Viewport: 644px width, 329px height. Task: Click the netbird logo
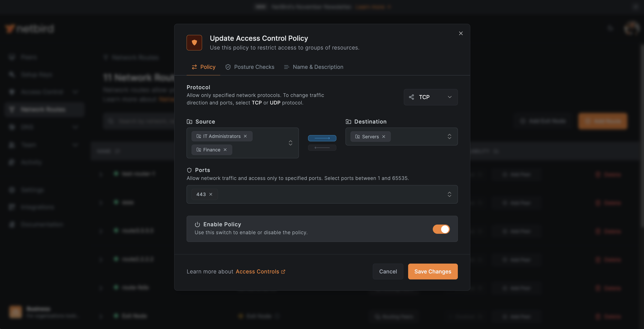click(30, 28)
